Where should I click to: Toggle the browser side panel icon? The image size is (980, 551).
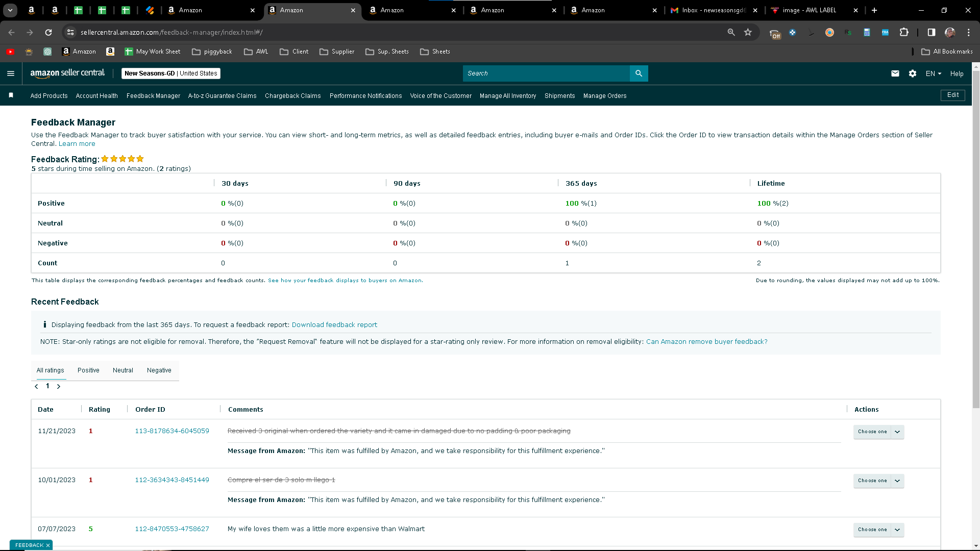click(x=932, y=32)
